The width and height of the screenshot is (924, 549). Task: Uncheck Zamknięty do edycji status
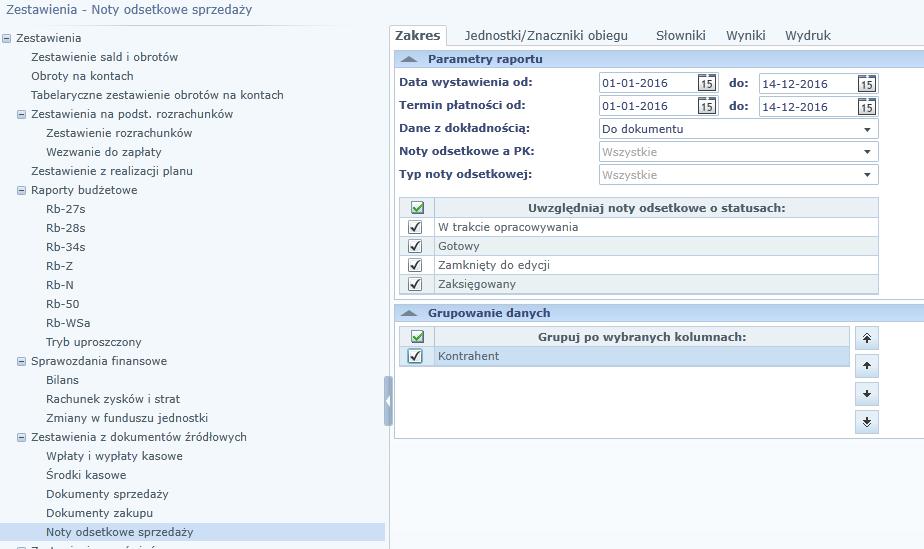(x=415, y=265)
